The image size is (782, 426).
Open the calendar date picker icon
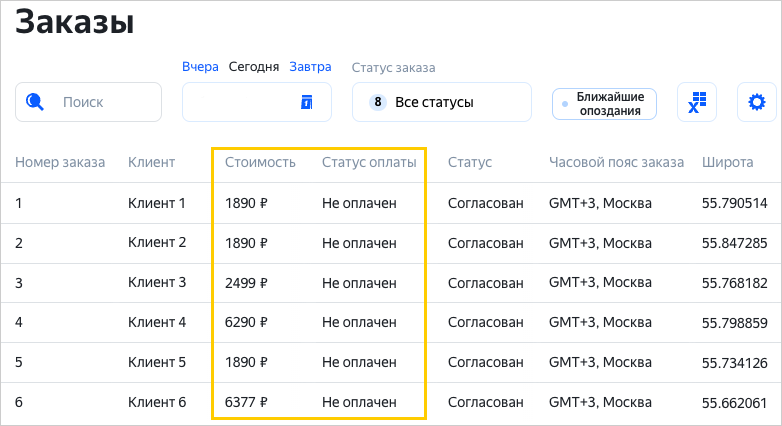coord(307,102)
